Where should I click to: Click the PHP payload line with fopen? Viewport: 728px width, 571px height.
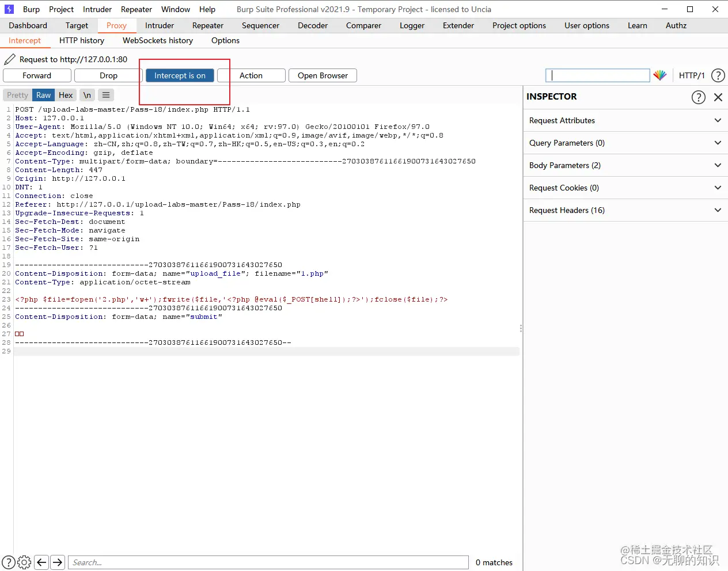(x=232, y=299)
